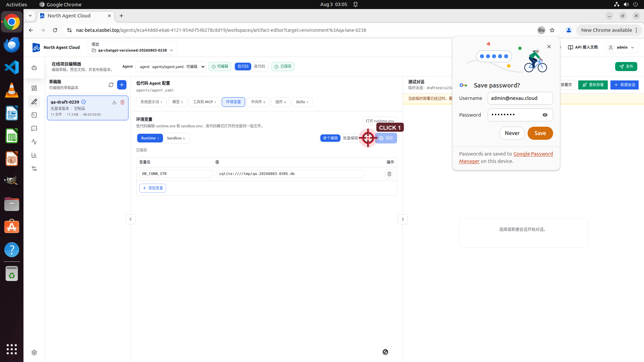The image size is (644, 362).
Task: Open the system prompt (系统提示词) tab
Action: [151, 102]
